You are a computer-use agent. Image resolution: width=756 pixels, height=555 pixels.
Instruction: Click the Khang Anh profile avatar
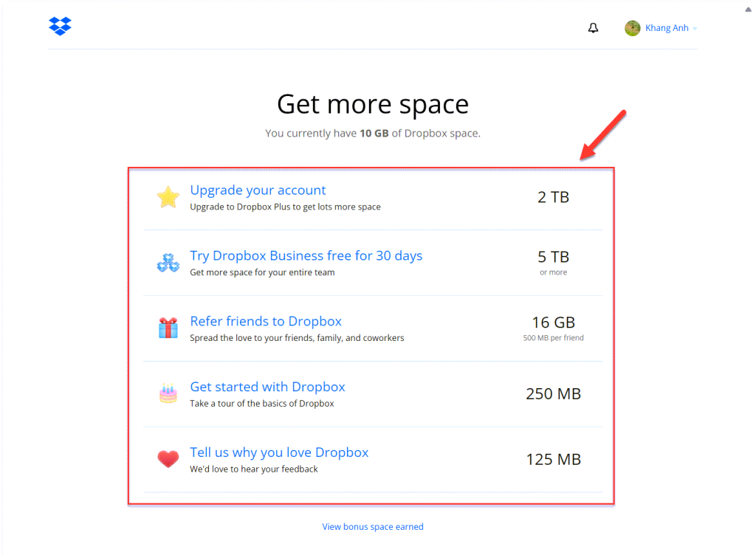632,29
